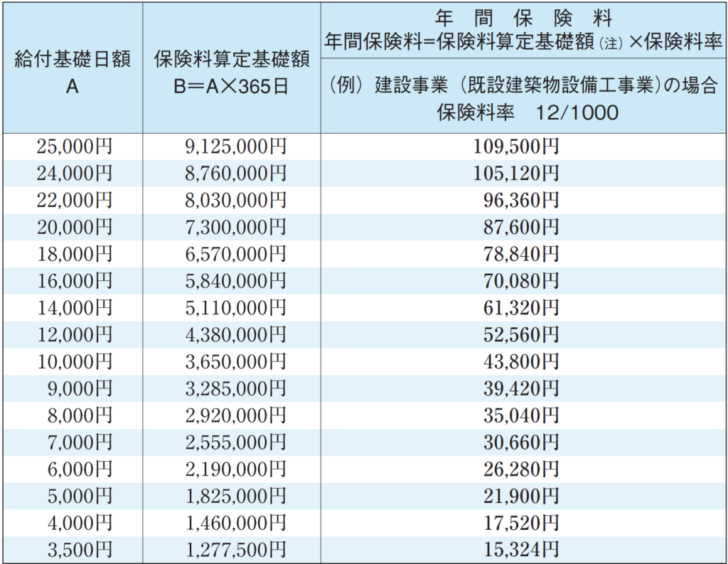This screenshot has width=728, height=564.
Task: Pick the 35,040円 annual premium value
Action: click(521, 416)
